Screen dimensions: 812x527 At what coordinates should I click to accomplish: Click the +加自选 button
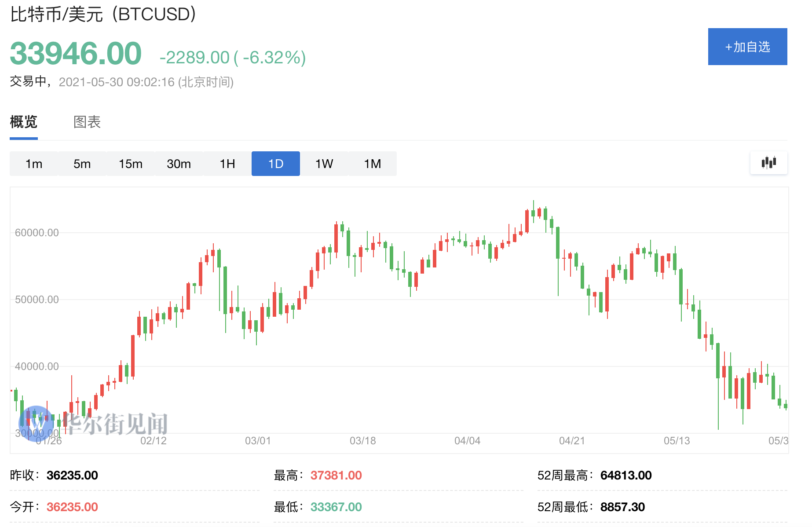click(x=747, y=46)
